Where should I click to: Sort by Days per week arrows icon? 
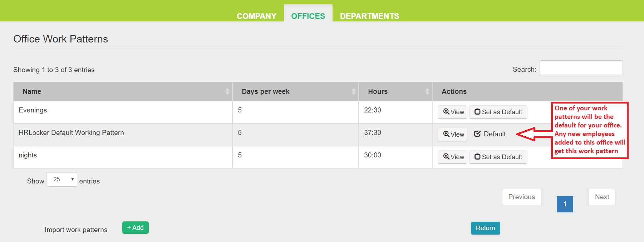[x=353, y=91]
